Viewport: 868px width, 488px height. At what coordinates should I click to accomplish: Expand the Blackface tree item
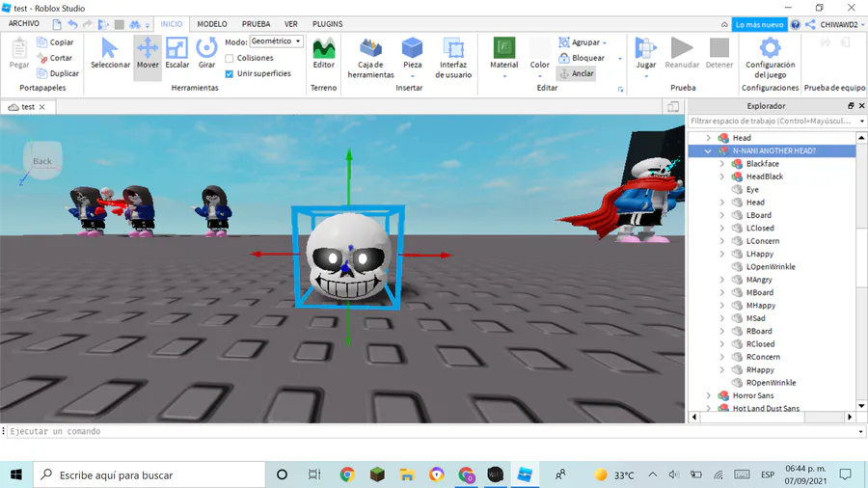tap(721, 164)
